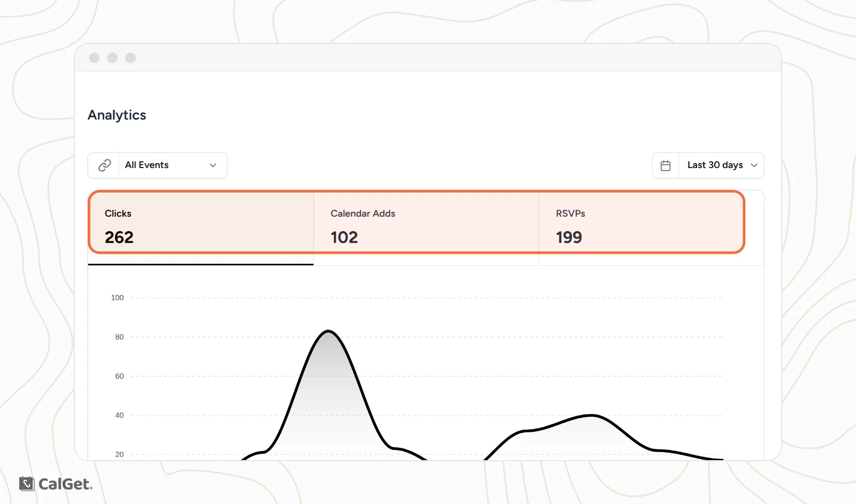Click the 80 y-axis label

pyautogui.click(x=119, y=337)
